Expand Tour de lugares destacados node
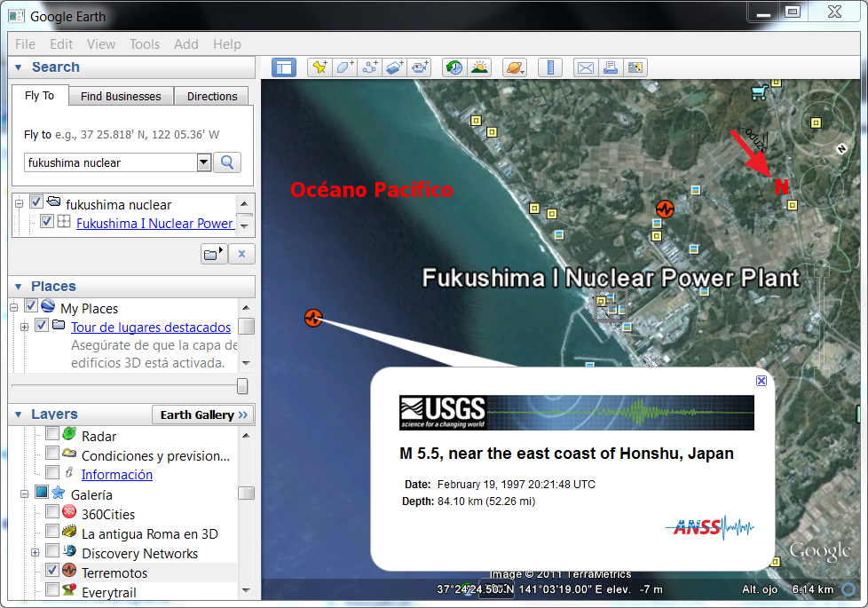This screenshot has width=868, height=608. pyautogui.click(x=24, y=327)
